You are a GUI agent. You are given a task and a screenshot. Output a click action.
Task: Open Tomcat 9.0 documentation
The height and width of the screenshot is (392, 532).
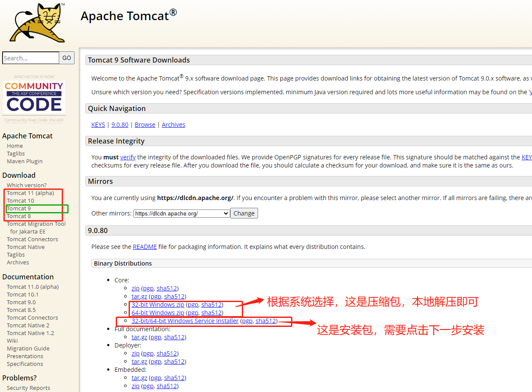(21, 302)
